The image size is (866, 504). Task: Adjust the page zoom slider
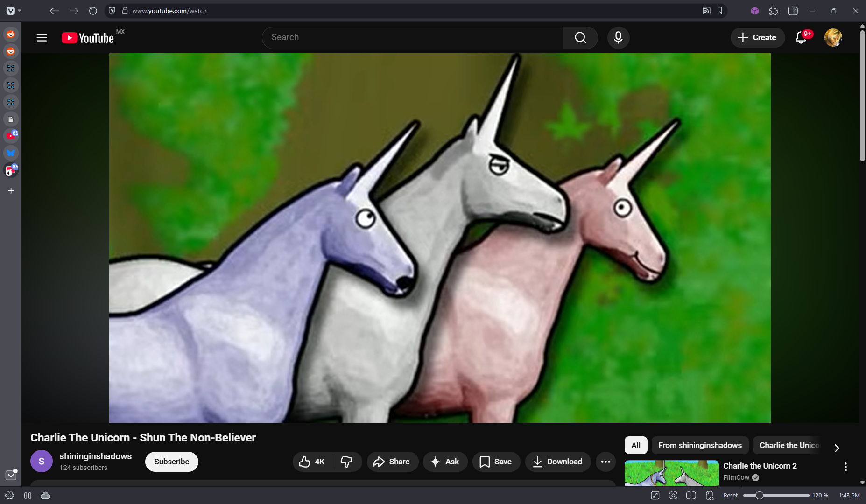click(776, 496)
